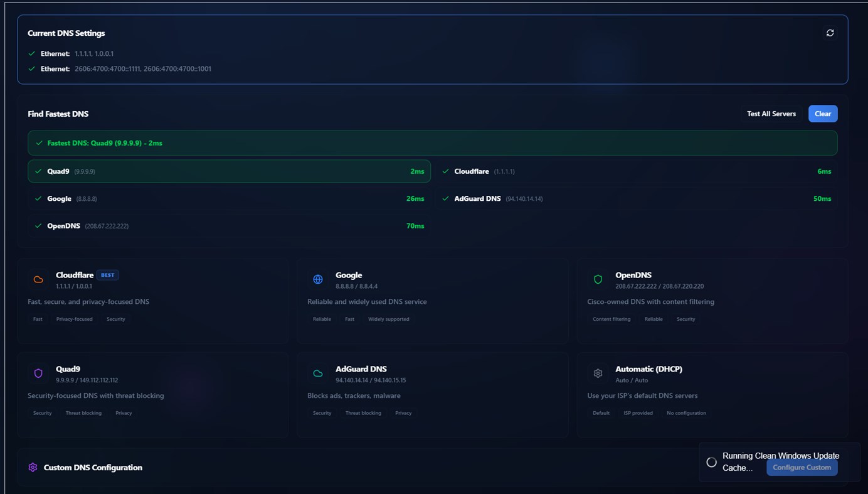868x494 pixels.
Task: Click the Custom DNS Configuration heading
Action: 93,468
